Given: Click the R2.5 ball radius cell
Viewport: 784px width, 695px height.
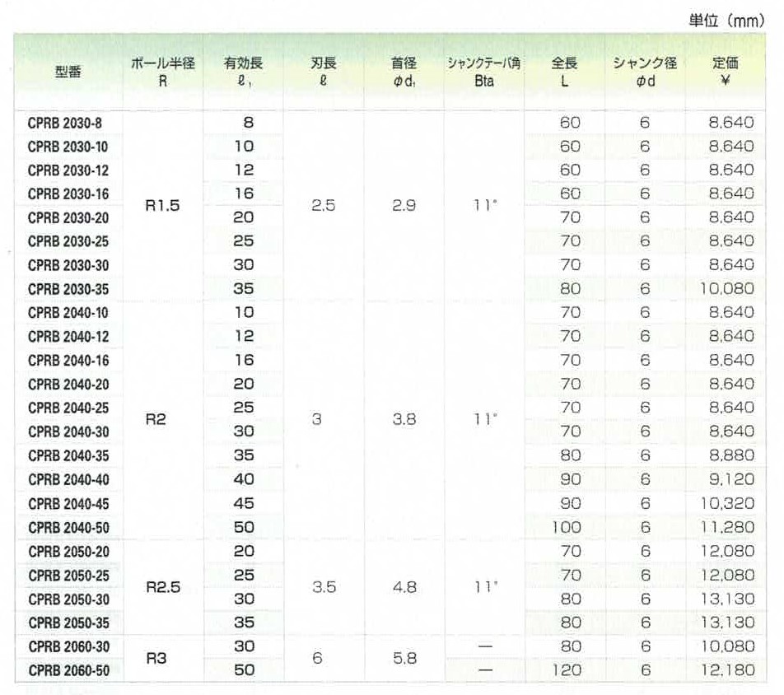Looking at the screenshot, I should (x=163, y=587).
